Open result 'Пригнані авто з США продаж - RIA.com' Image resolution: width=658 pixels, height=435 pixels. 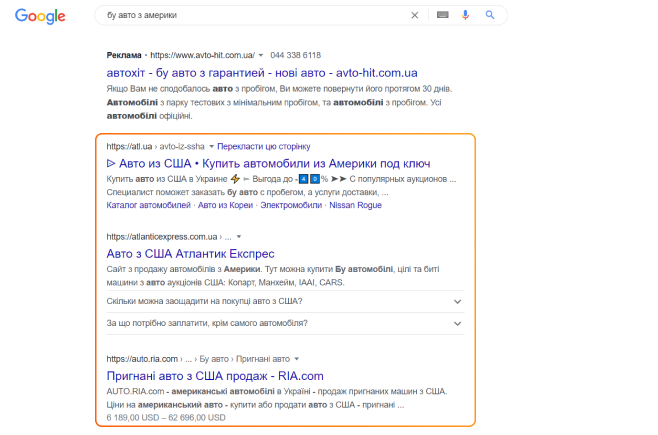click(x=215, y=376)
